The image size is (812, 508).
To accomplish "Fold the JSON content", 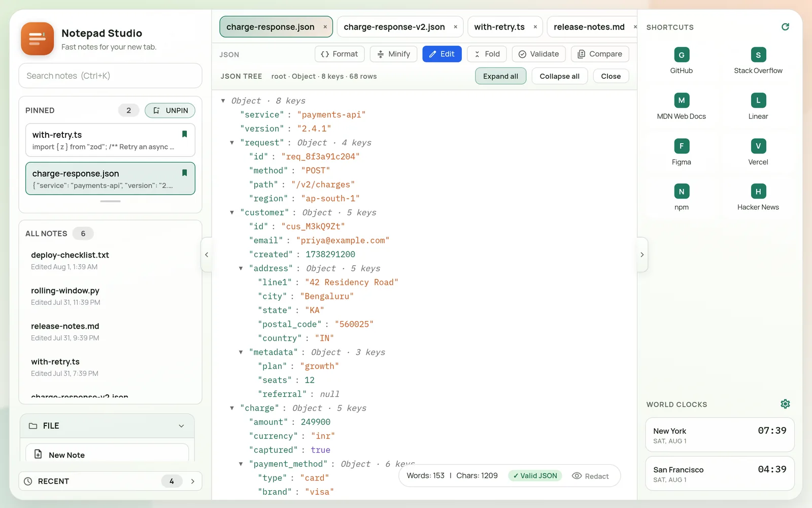I will (487, 54).
